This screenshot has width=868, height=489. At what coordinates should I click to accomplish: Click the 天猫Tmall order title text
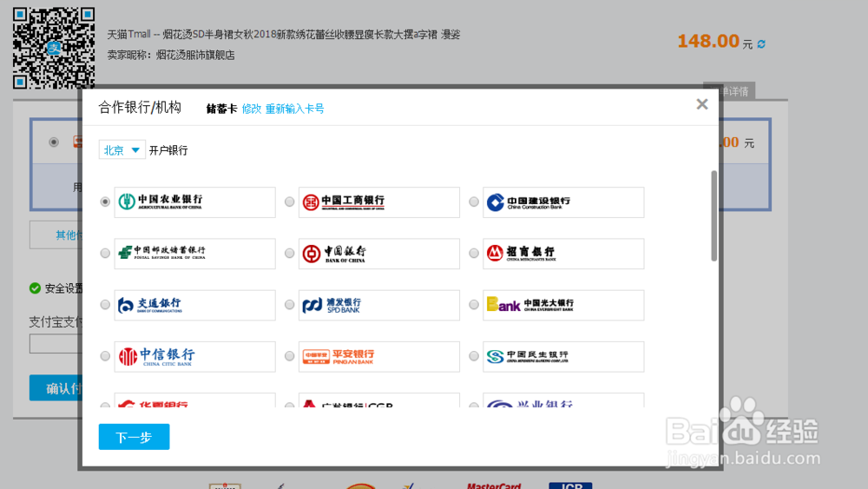coord(284,35)
